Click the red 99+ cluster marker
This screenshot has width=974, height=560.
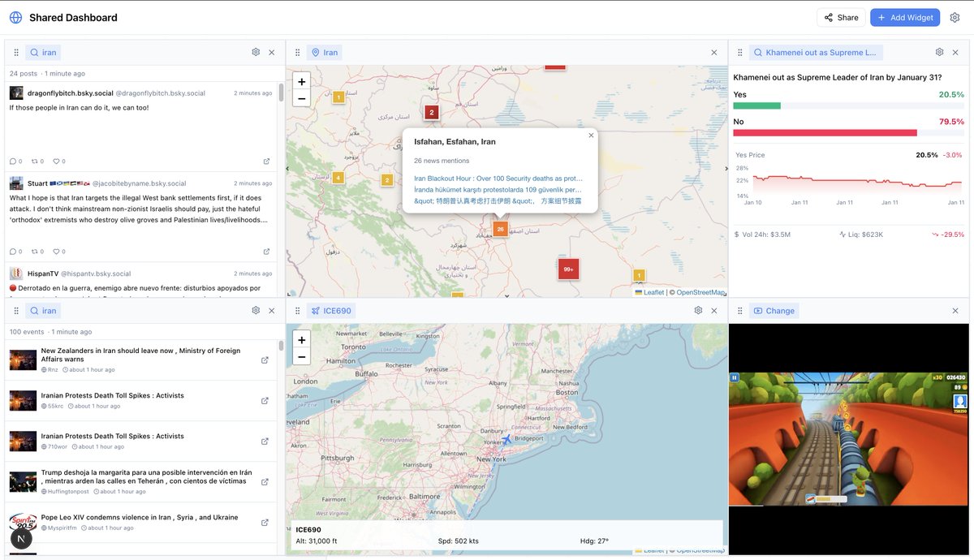pos(568,269)
